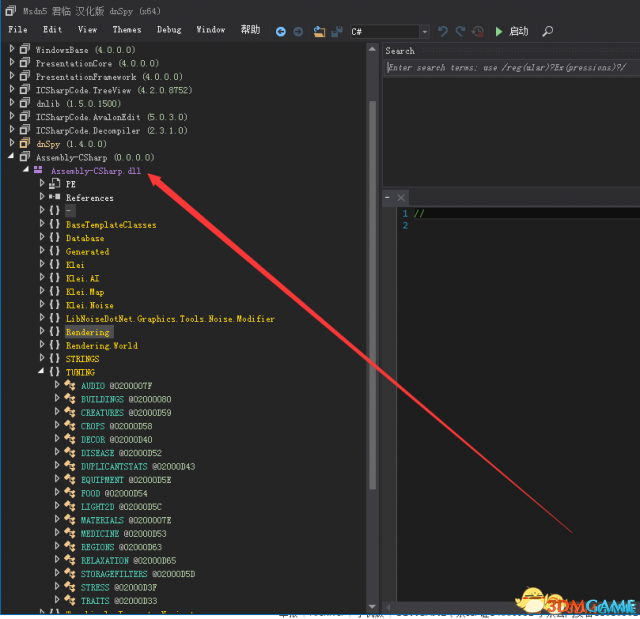Select the STORAGEFILTERS @02000D5D class
The height and width of the screenshot is (619, 640).
pos(138,574)
